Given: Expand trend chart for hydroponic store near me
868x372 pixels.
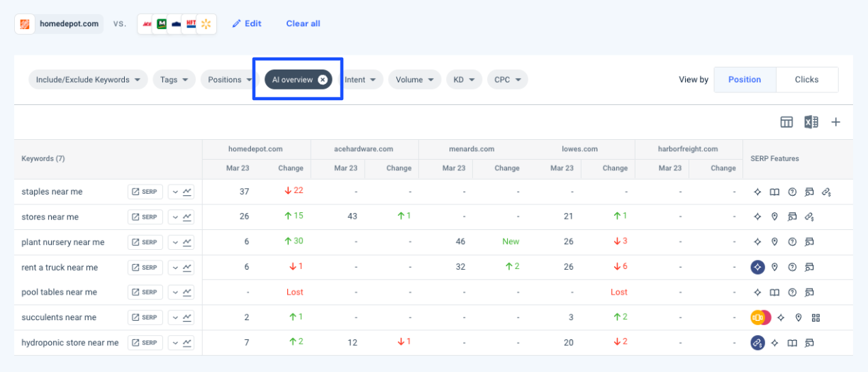Looking at the screenshot, I should tap(182, 342).
